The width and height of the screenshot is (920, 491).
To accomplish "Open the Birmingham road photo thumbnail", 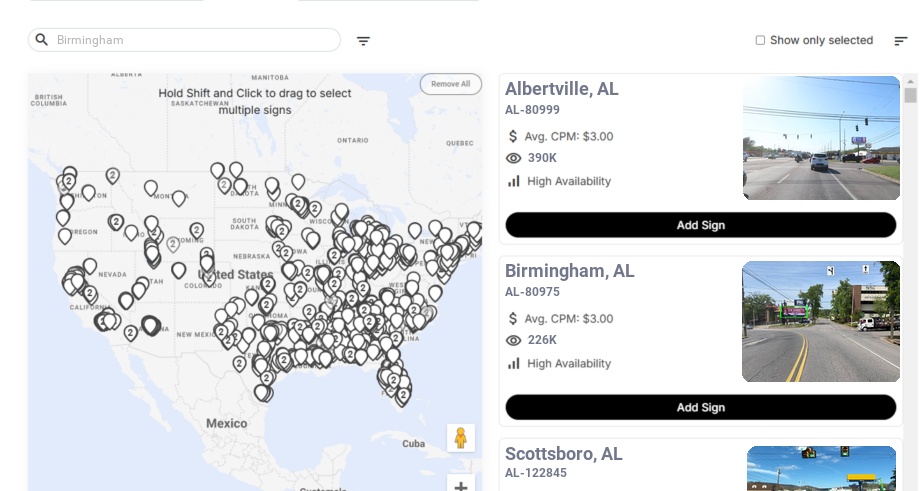I will tap(821, 321).
